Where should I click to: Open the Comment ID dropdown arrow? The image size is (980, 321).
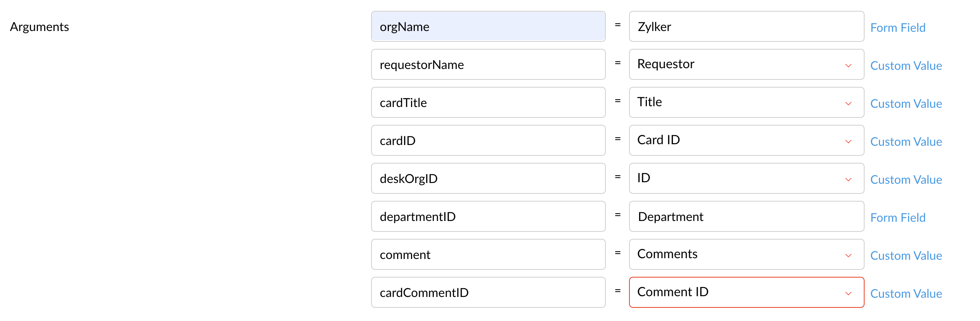pyautogui.click(x=848, y=293)
